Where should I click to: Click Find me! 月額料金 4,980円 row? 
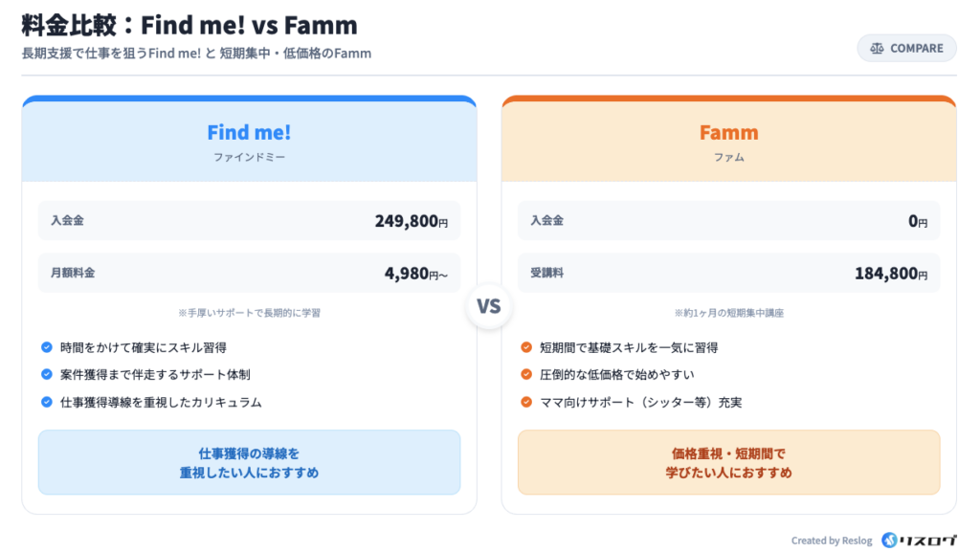click(249, 274)
